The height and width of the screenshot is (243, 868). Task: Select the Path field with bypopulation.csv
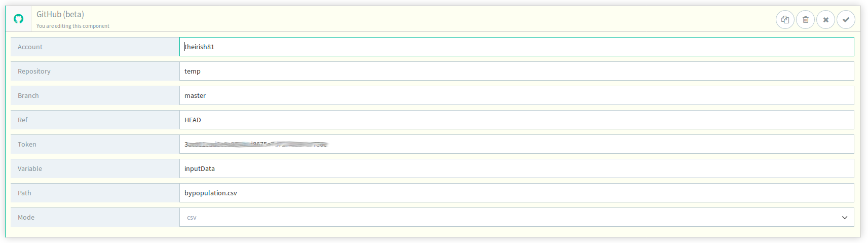pos(516,193)
